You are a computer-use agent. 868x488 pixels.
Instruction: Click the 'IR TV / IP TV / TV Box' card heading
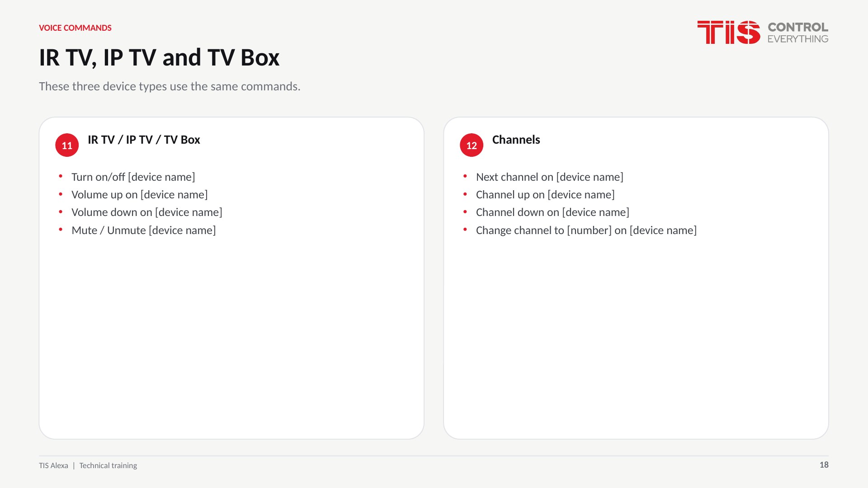pyautogui.click(x=144, y=140)
